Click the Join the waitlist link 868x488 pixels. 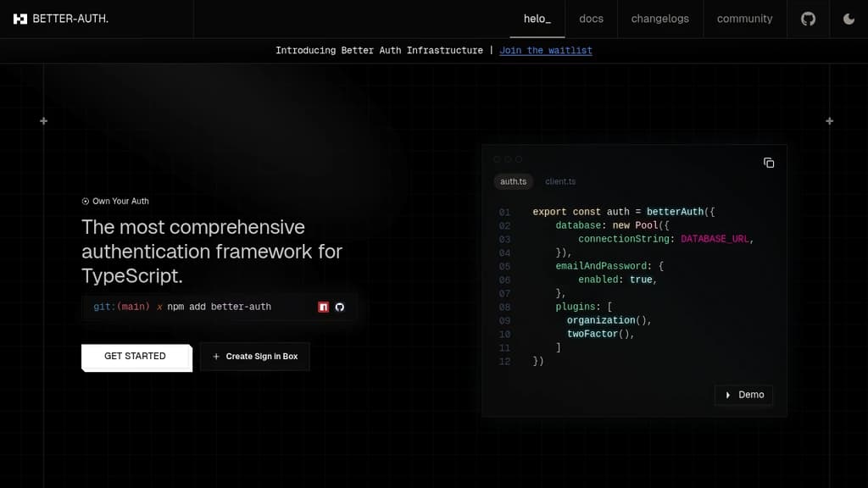546,50
